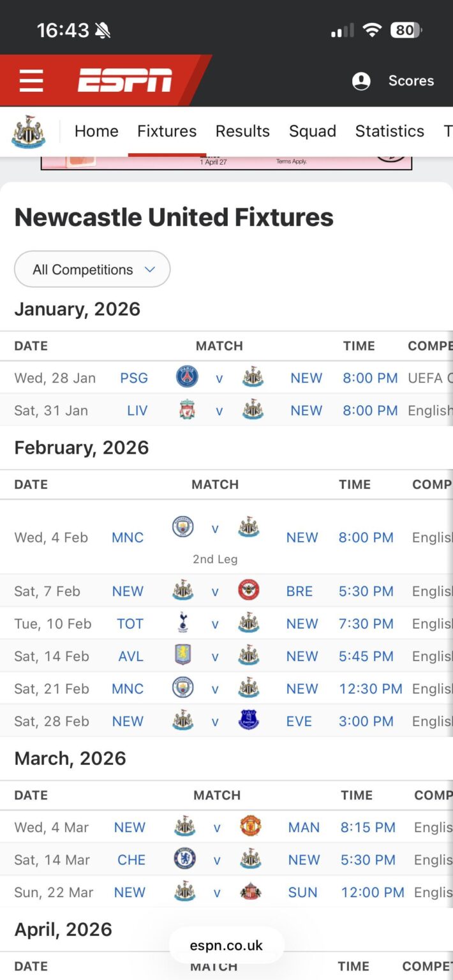Click the Sunderland crest on 22 Mar
The height and width of the screenshot is (980, 453).
tap(249, 892)
